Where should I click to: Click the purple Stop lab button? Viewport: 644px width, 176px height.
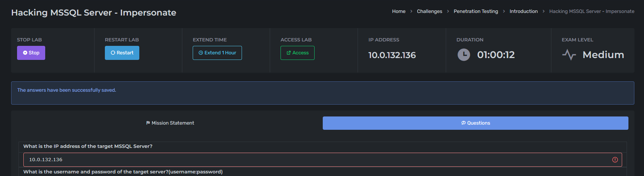click(x=31, y=53)
